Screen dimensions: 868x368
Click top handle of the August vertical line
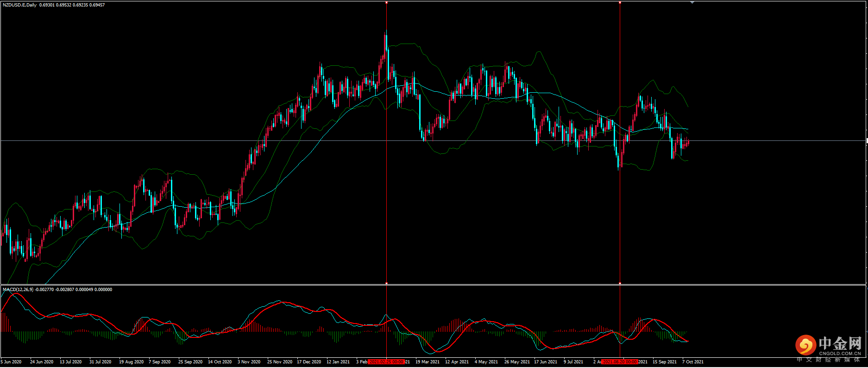tap(620, 2)
